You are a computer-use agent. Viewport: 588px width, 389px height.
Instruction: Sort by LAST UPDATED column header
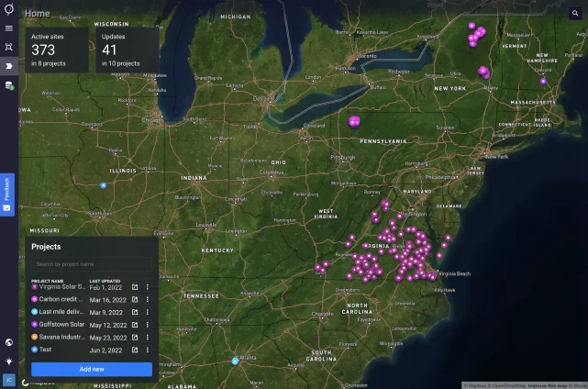(x=105, y=281)
